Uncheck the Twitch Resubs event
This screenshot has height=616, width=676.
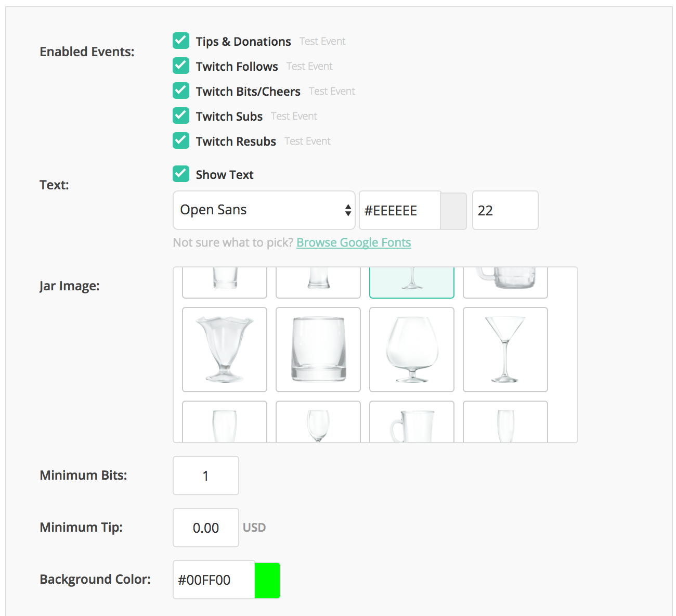[181, 140]
